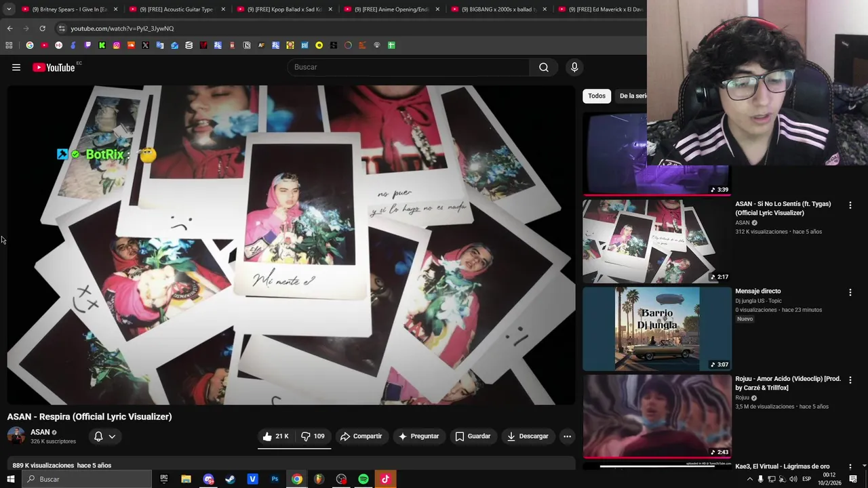Click the YouTube search input field
Image resolution: width=868 pixels, height=488 pixels.
pyautogui.click(x=408, y=67)
